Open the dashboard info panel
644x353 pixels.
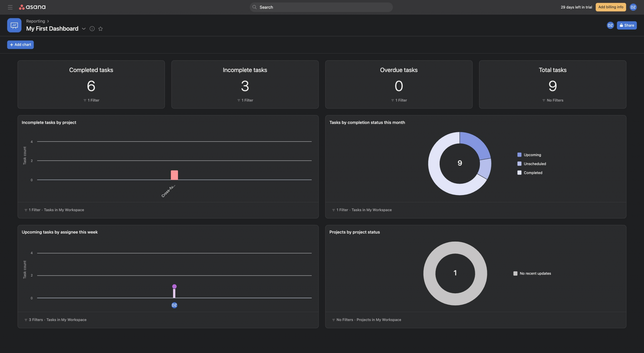pos(92,29)
